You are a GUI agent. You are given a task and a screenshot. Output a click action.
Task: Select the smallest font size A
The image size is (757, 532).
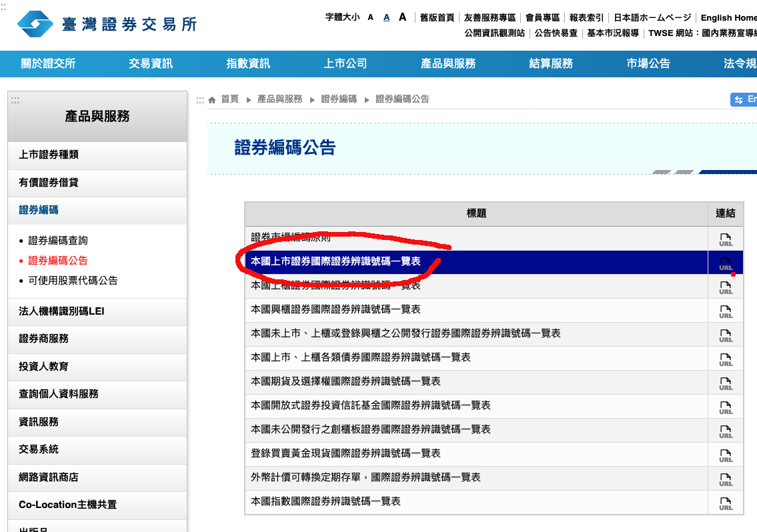point(371,17)
